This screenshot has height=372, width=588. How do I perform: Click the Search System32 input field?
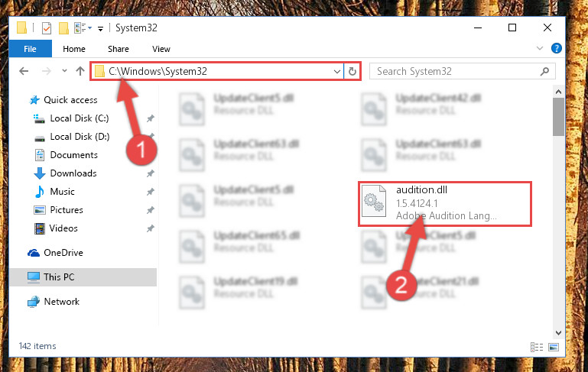point(456,71)
